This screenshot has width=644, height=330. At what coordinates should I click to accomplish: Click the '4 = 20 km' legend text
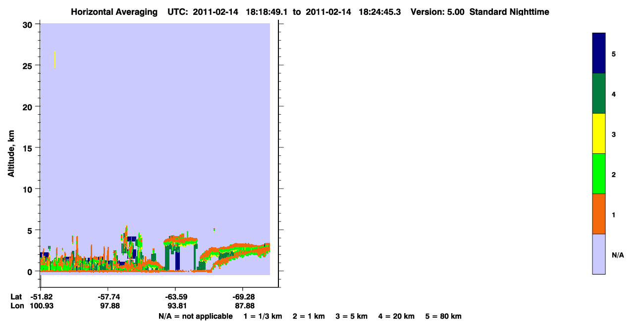(x=396, y=316)
